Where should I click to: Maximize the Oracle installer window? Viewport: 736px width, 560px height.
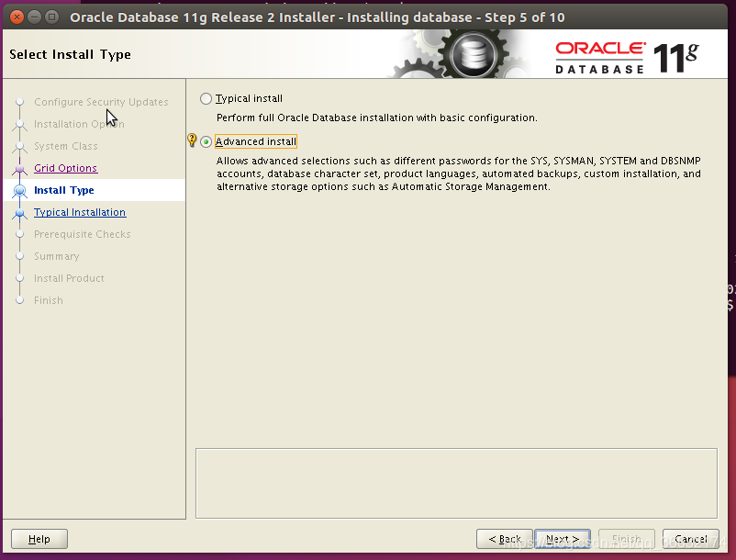point(51,17)
